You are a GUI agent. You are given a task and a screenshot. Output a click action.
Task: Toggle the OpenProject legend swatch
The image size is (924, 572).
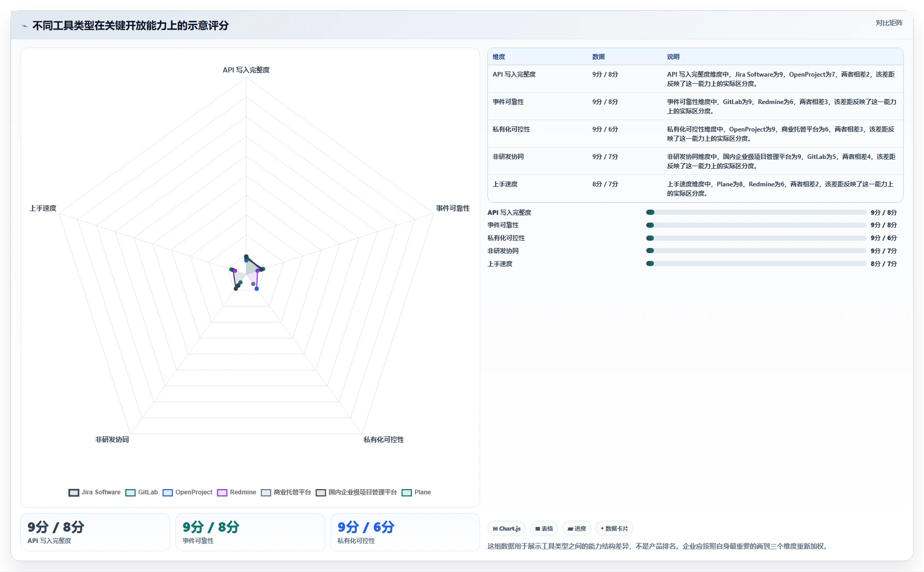click(168, 492)
